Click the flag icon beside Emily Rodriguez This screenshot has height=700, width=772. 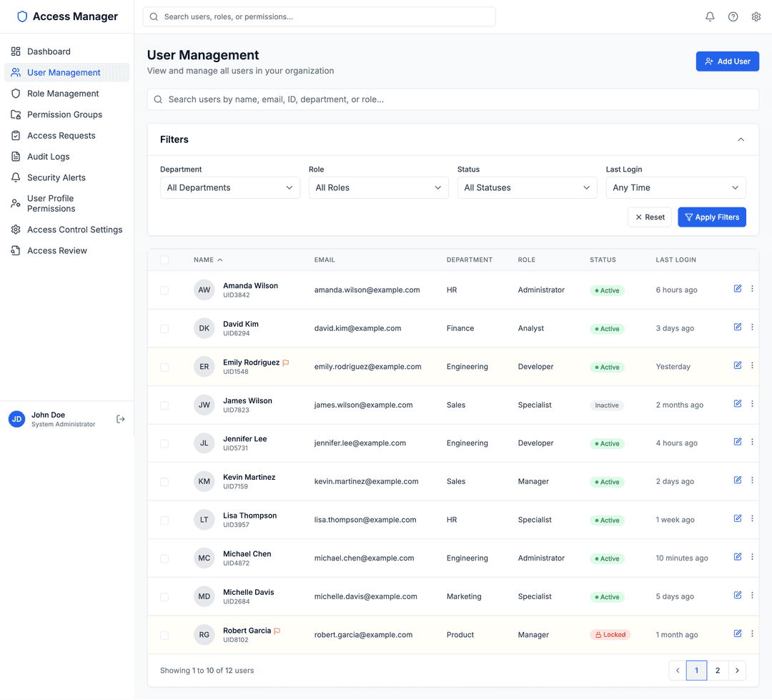tap(286, 363)
